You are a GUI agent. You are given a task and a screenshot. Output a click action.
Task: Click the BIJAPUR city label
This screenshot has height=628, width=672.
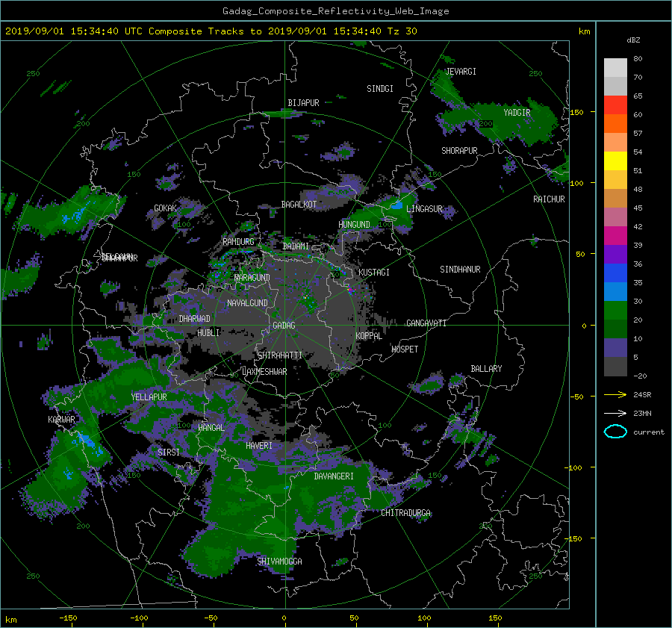tap(303, 103)
